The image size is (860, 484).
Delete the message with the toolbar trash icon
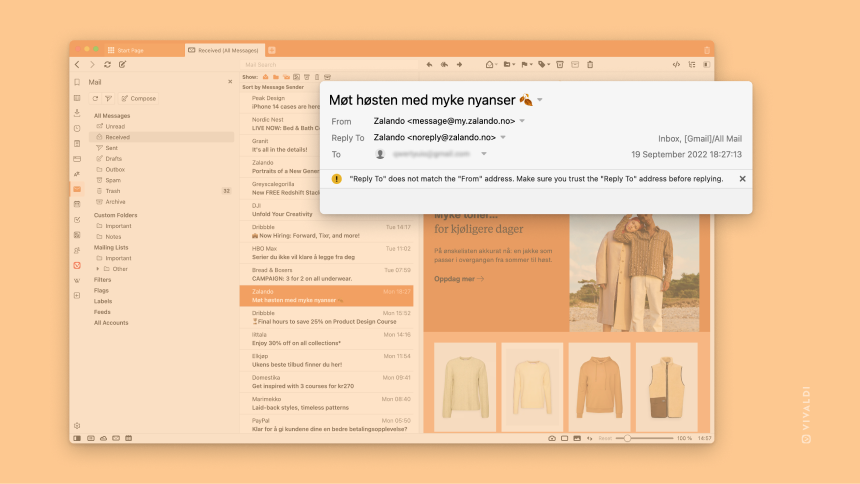[590, 65]
